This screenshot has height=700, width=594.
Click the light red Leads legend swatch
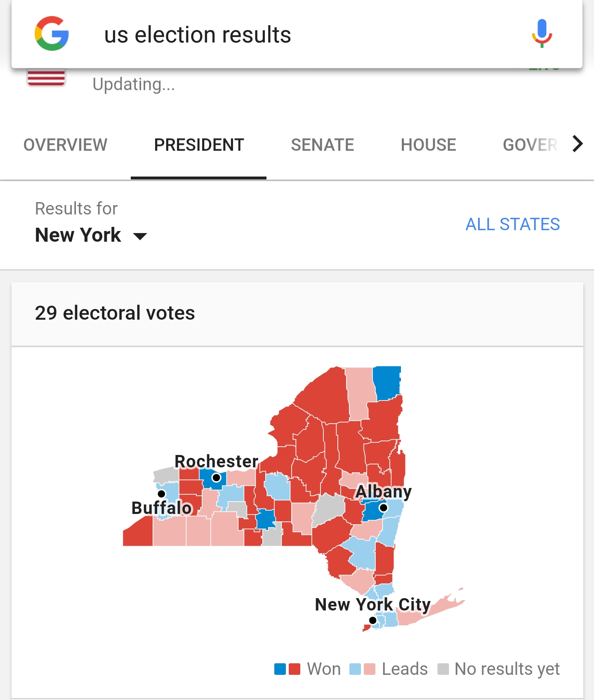coord(370,669)
